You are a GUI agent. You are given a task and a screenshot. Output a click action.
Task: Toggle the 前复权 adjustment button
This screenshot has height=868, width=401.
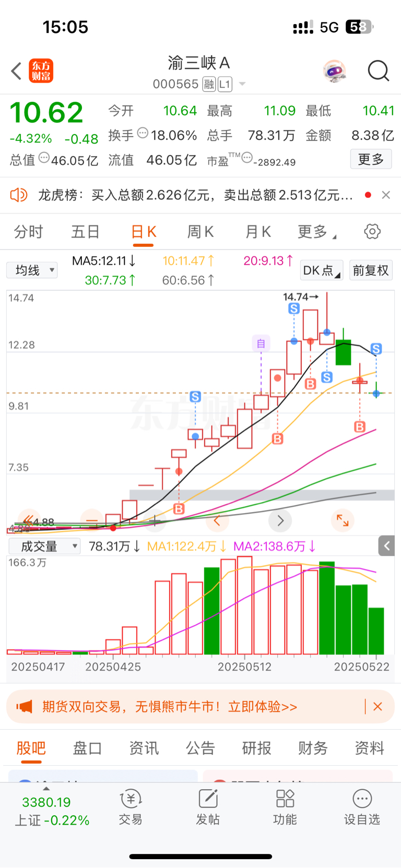point(371,270)
